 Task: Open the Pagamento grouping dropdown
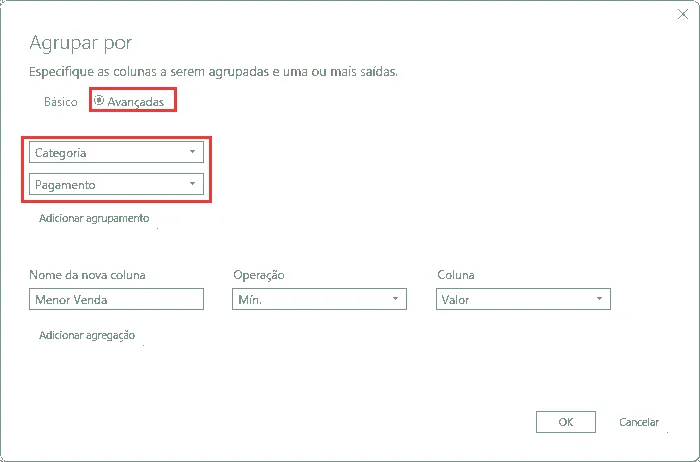coord(116,184)
